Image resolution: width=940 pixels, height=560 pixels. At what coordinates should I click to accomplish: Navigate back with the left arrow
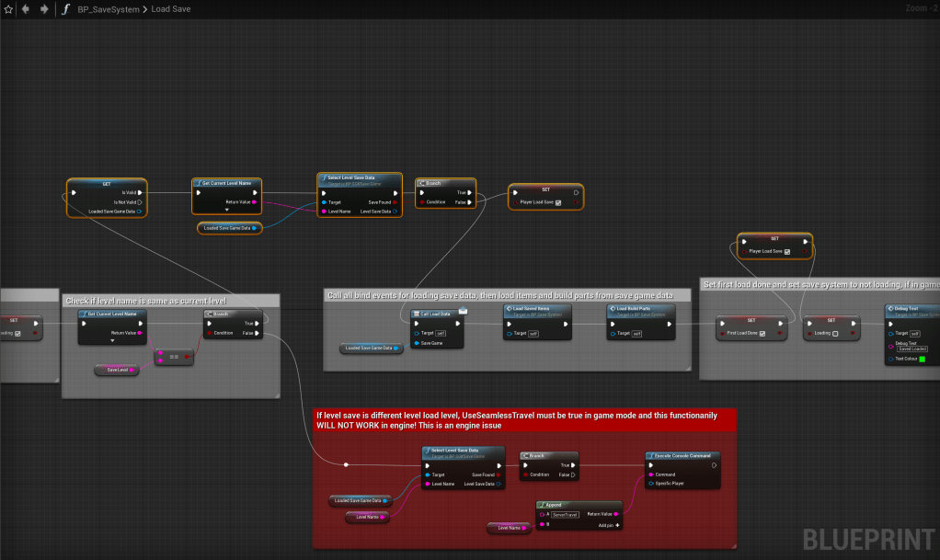(25, 9)
